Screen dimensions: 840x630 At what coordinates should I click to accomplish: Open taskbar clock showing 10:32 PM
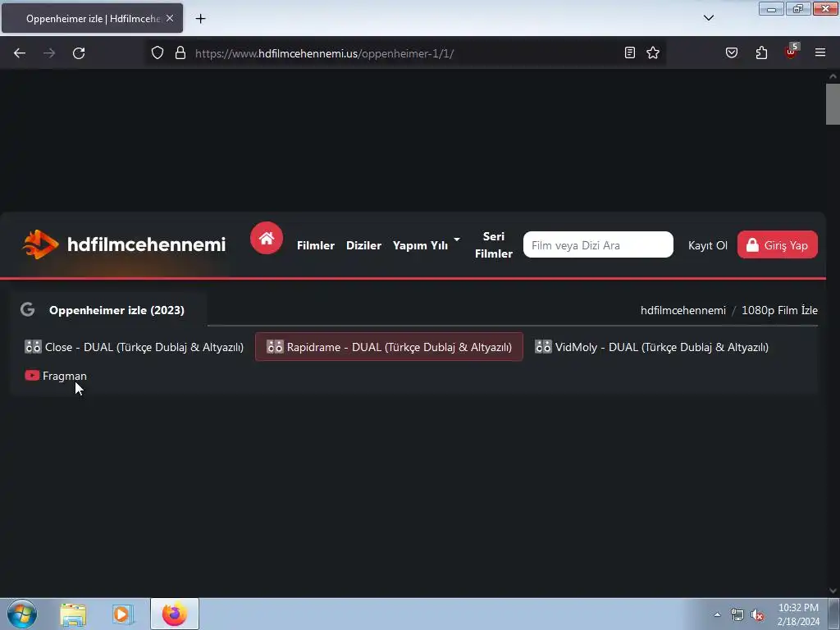click(x=798, y=614)
